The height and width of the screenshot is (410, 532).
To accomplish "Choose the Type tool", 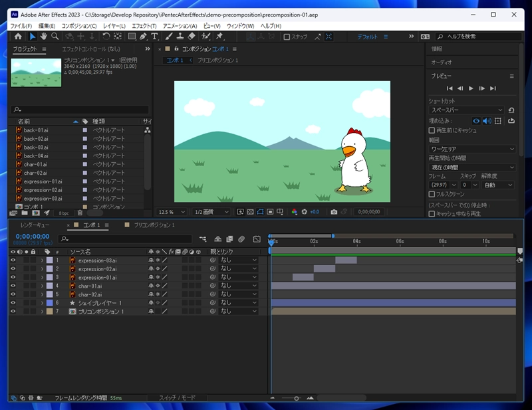I will coord(154,37).
